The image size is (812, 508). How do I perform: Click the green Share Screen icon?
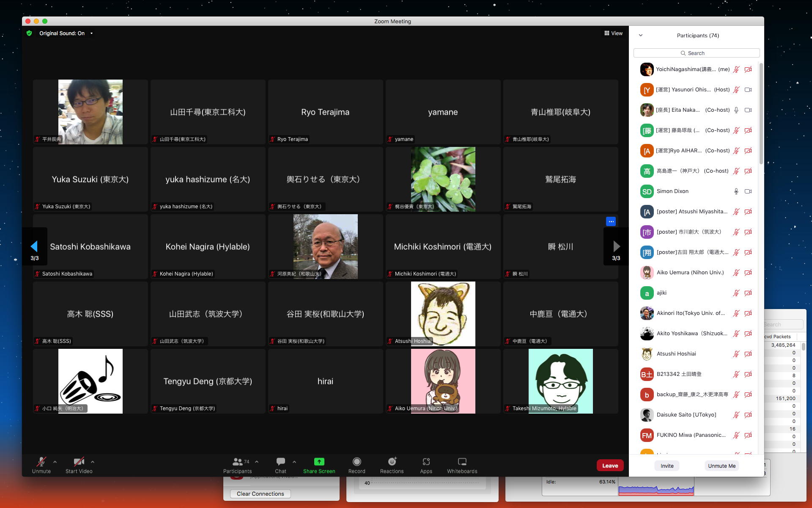(x=319, y=462)
